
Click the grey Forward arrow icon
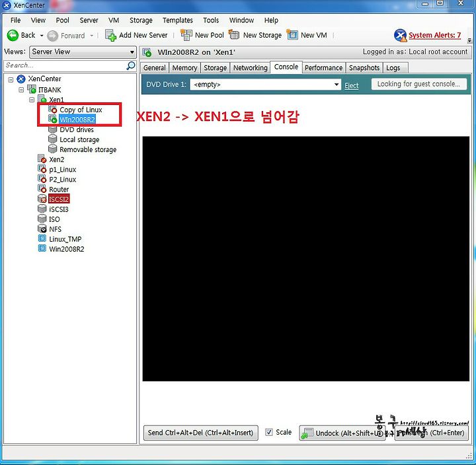pos(52,36)
